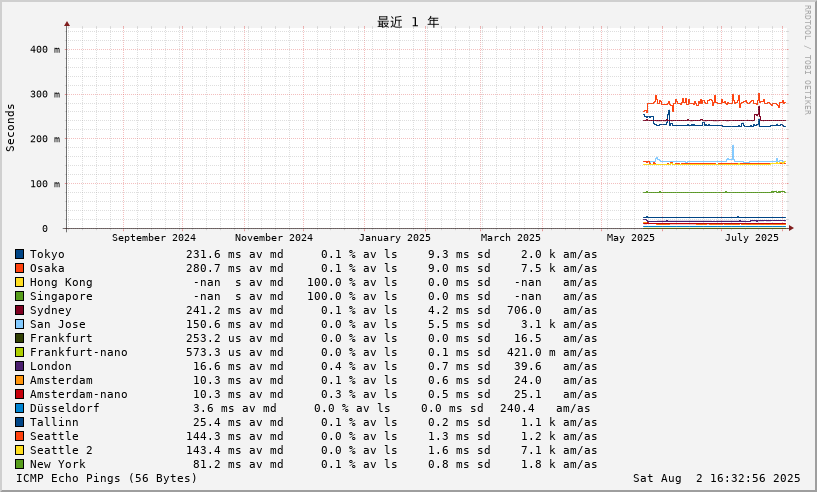The height and width of the screenshot is (492, 817).
Task: Click the 'May 2025' x-axis label
Action: (x=630, y=238)
